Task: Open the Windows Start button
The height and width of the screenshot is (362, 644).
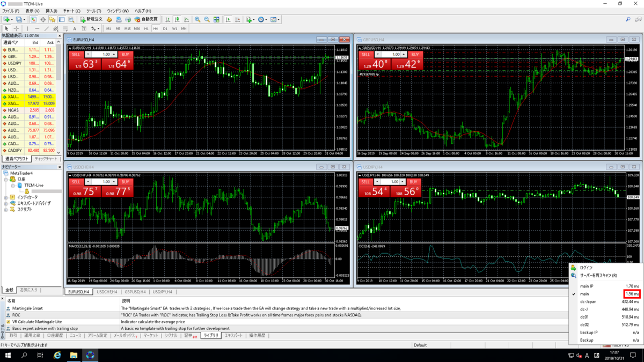Action: click(x=8, y=355)
